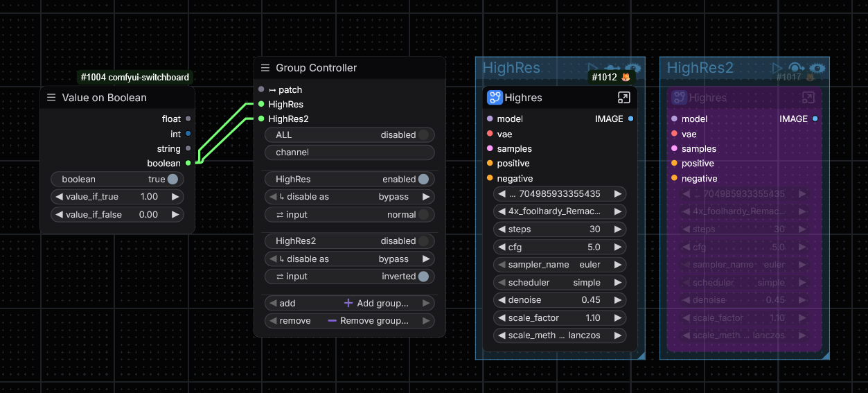Click the denoise 0.45 value field

560,300
